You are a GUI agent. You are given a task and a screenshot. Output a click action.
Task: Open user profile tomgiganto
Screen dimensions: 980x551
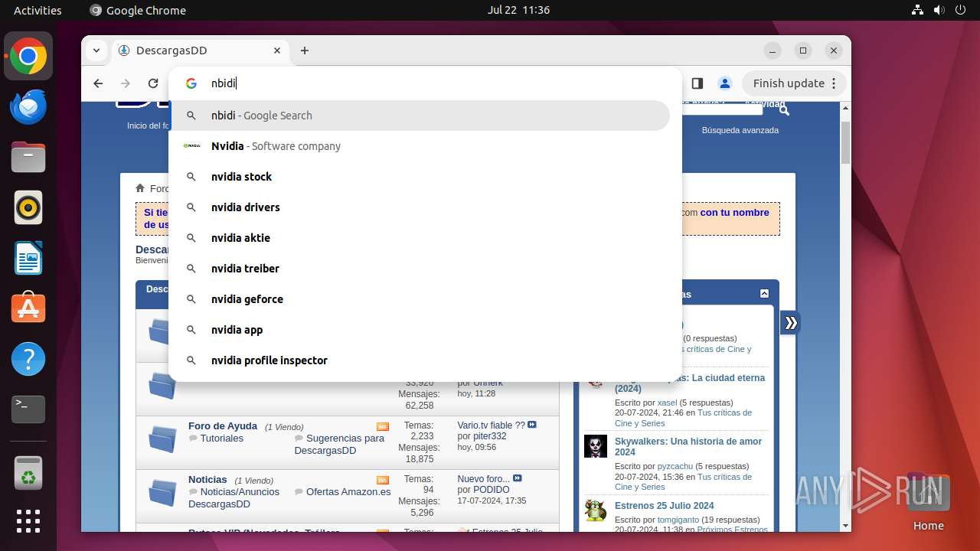pyautogui.click(x=678, y=520)
